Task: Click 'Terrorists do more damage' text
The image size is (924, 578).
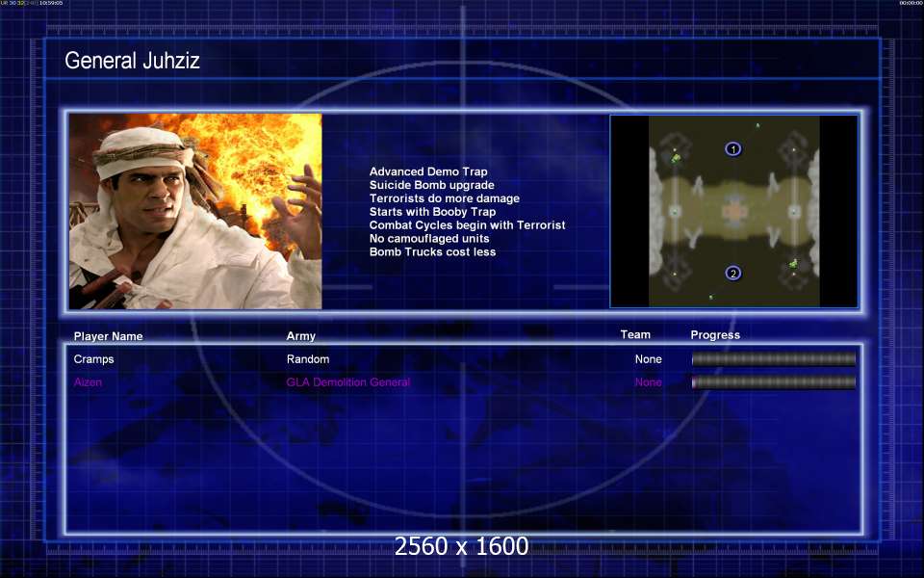Action: (x=445, y=198)
